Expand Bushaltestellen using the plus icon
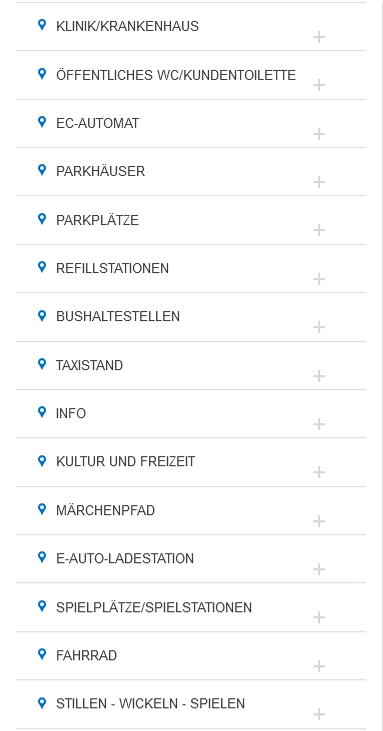Viewport: 383px width, 731px height. coord(319,327)
